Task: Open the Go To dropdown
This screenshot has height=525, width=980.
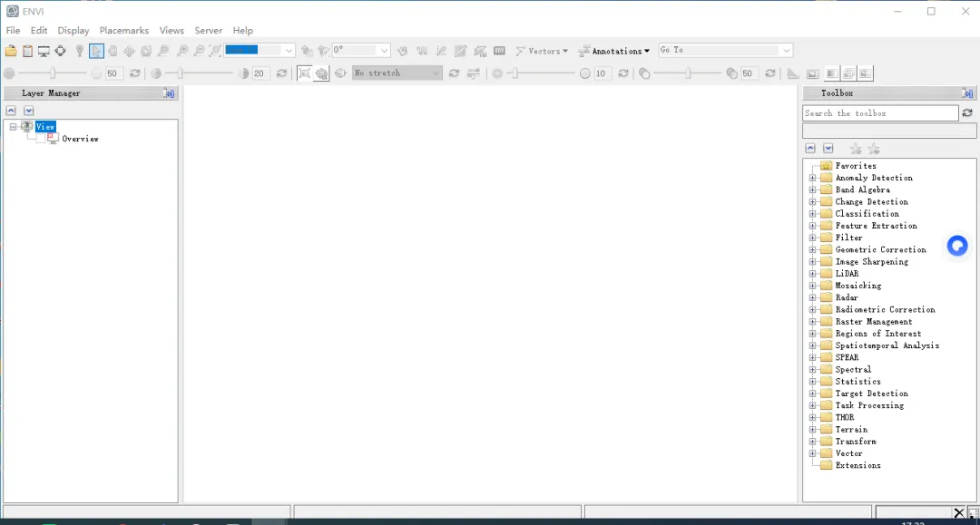Action: tap(786, 51)
